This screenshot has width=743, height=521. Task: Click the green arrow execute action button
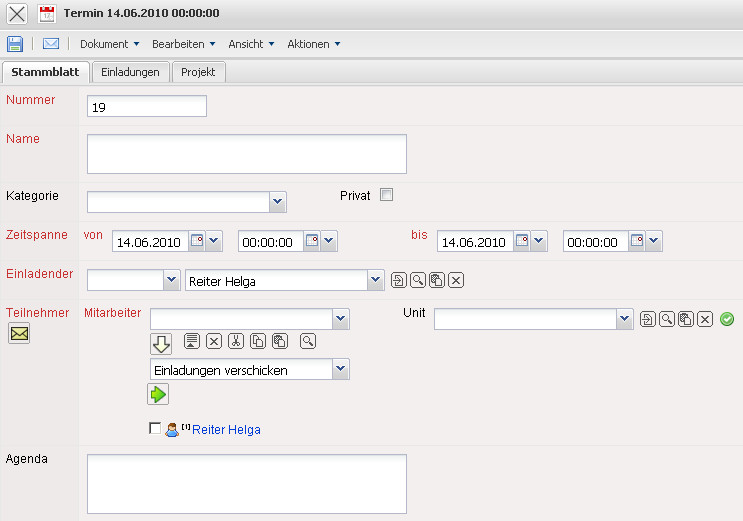tap(158, 395)
